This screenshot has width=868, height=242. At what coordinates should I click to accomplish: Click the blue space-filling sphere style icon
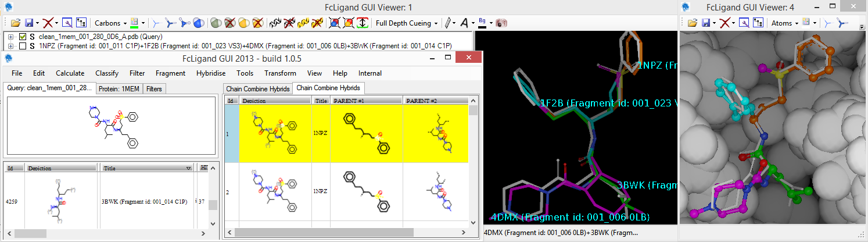pos(199,23)
